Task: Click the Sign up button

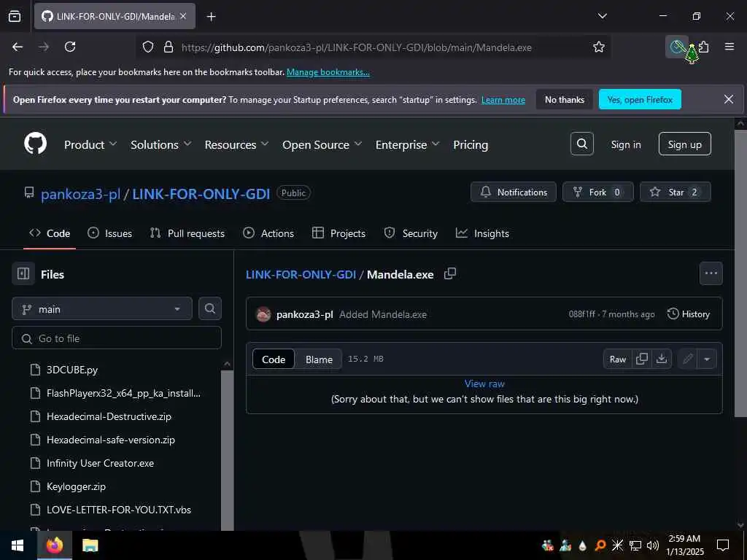Action: click(684, 144)
